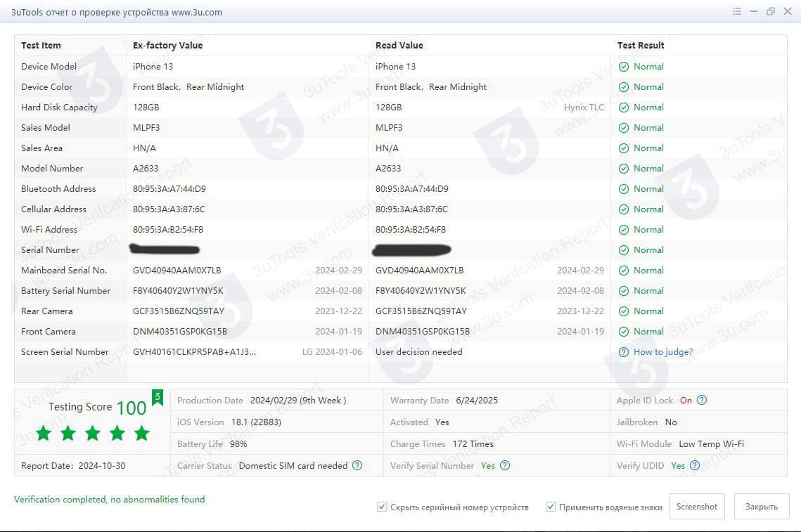Click the Normal checkmark icon for Wi-Fi Address
Image resolution: width=801 pixels, height=532 pixels.
coord(624,231)
